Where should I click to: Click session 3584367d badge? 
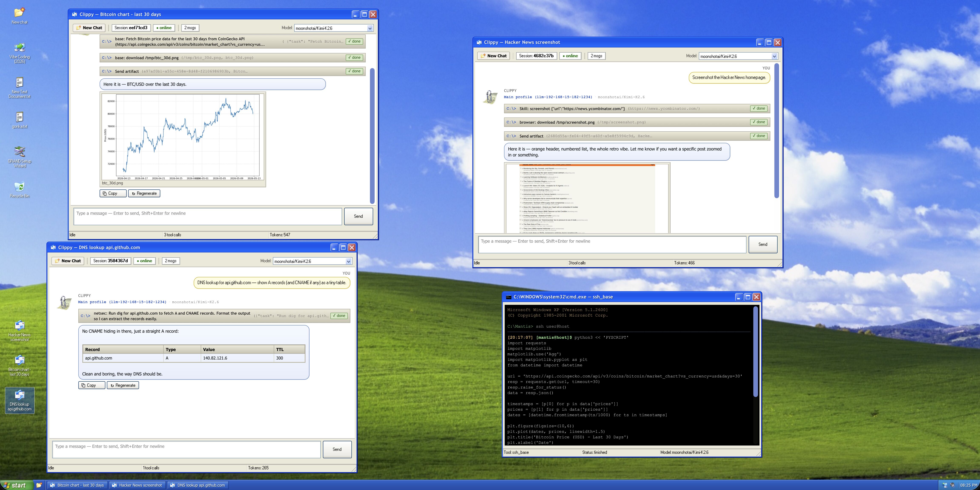[110, 261]
